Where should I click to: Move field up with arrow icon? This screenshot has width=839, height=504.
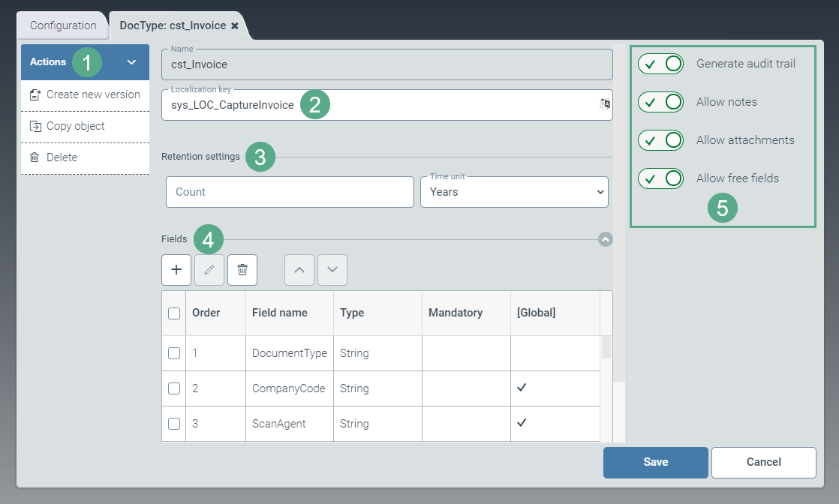tap(299, 270)
